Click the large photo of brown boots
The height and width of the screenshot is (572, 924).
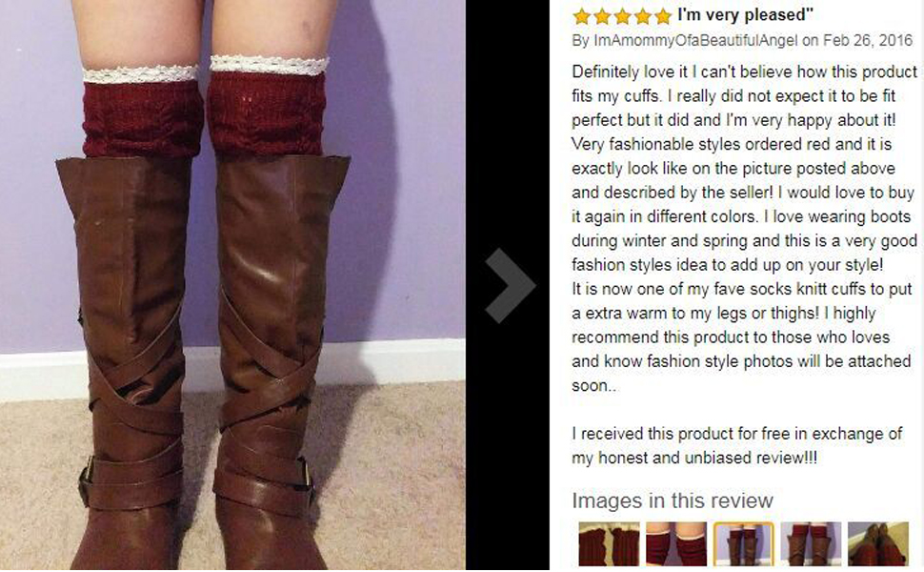pyautogui.click(x=232, y=285)
